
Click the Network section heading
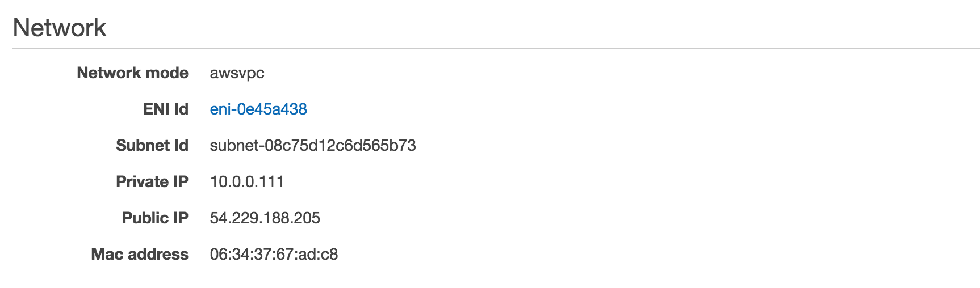click(x=60, y=28)
